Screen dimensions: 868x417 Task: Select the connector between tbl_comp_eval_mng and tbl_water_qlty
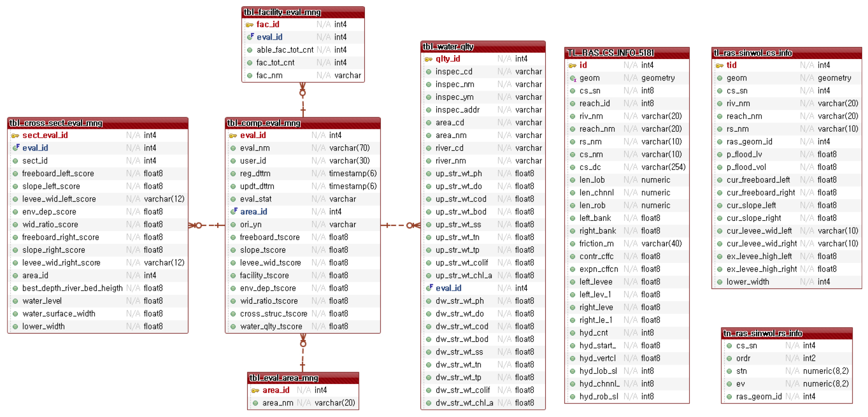[x=400, y=225]
